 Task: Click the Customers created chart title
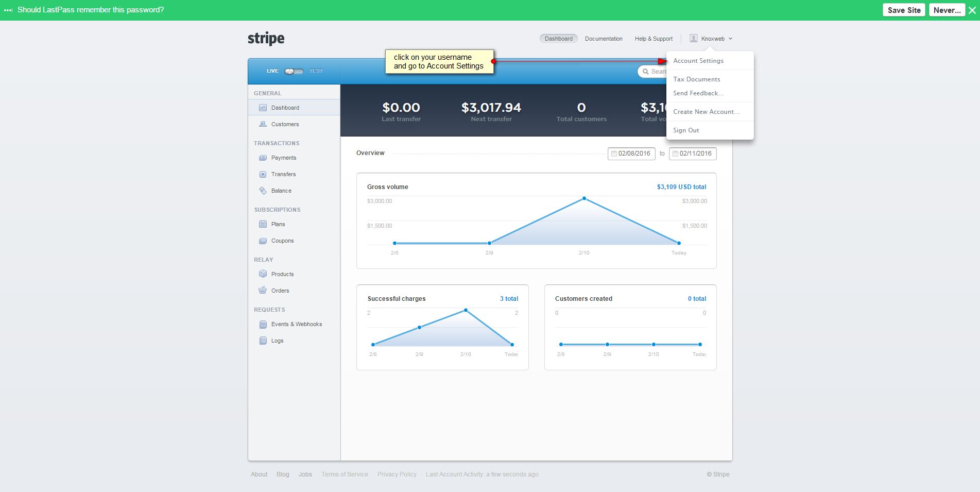(583, 299)
